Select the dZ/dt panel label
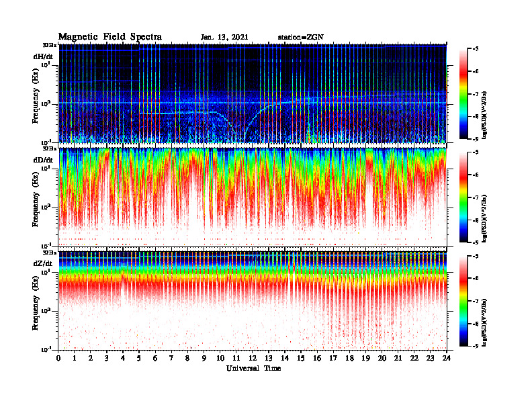Image resolution: width=532 pixels, height=411 pixels. pyautogui.click(x=43, y=263)
